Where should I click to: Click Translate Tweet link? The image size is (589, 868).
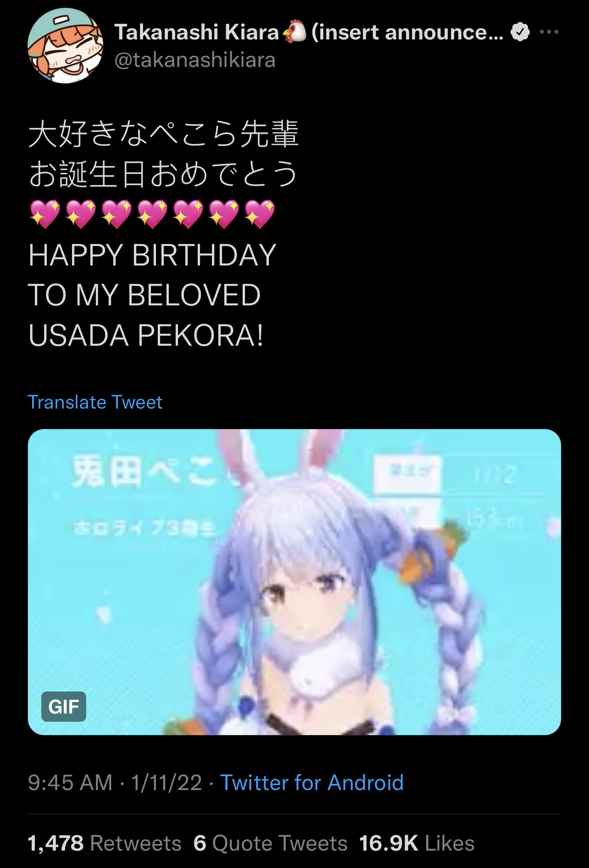coord(95,402)
